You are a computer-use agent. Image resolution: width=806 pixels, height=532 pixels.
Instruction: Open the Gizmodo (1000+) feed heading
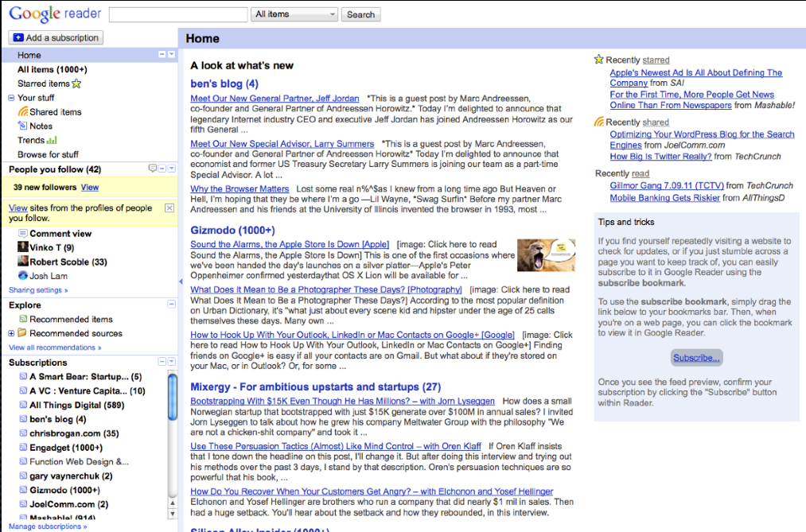pos(233,231)
